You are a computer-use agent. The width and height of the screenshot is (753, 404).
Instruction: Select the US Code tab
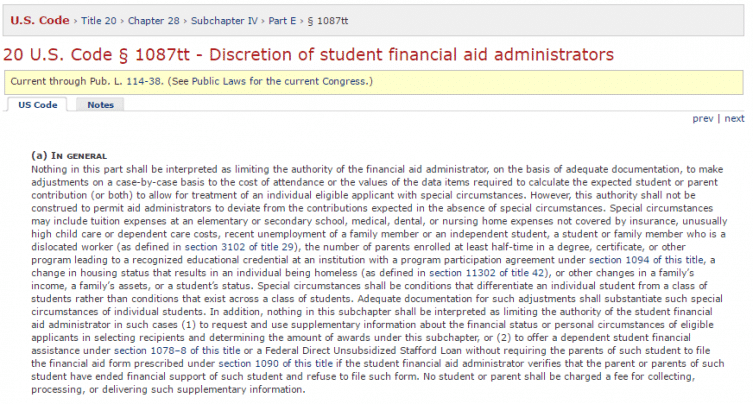click(37, 105)
